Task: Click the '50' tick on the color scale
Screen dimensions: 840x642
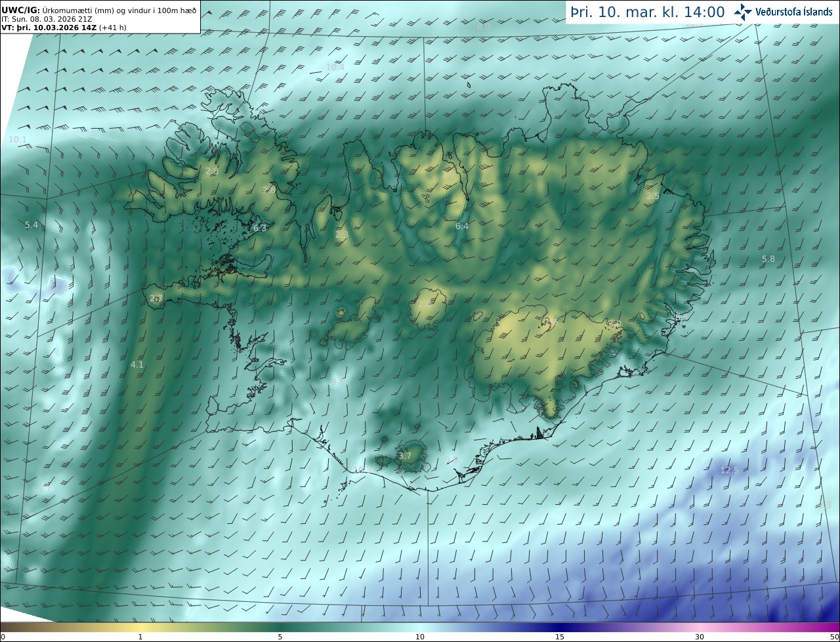Action: (x=834, y=637)
